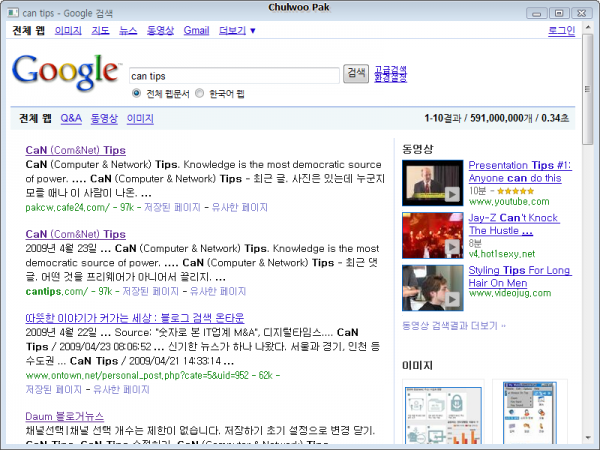Open cached page for the pakcw.cafe24.com result
This screenshot has height=450, width=600.
(172, 207)
